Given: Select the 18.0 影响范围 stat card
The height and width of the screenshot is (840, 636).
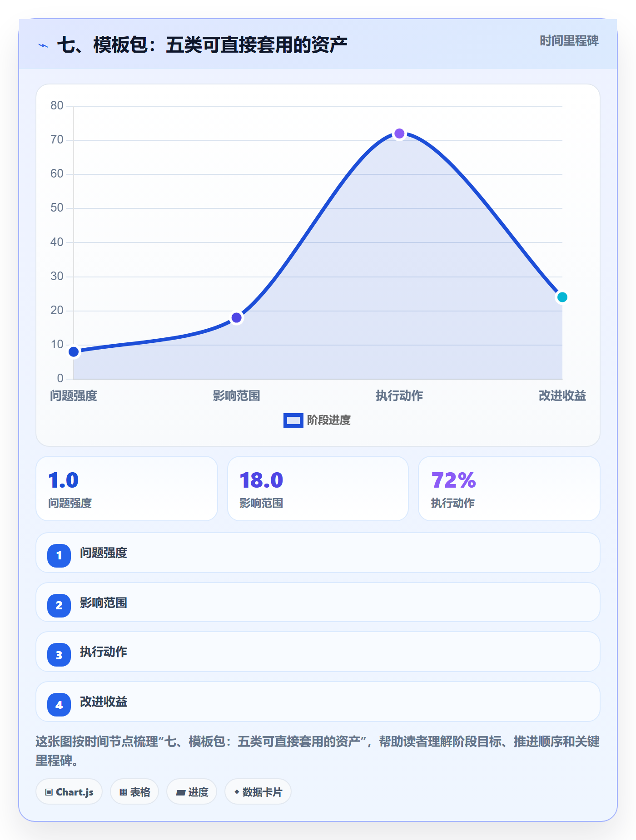Looking at the screenshot, I should [318, 489].
